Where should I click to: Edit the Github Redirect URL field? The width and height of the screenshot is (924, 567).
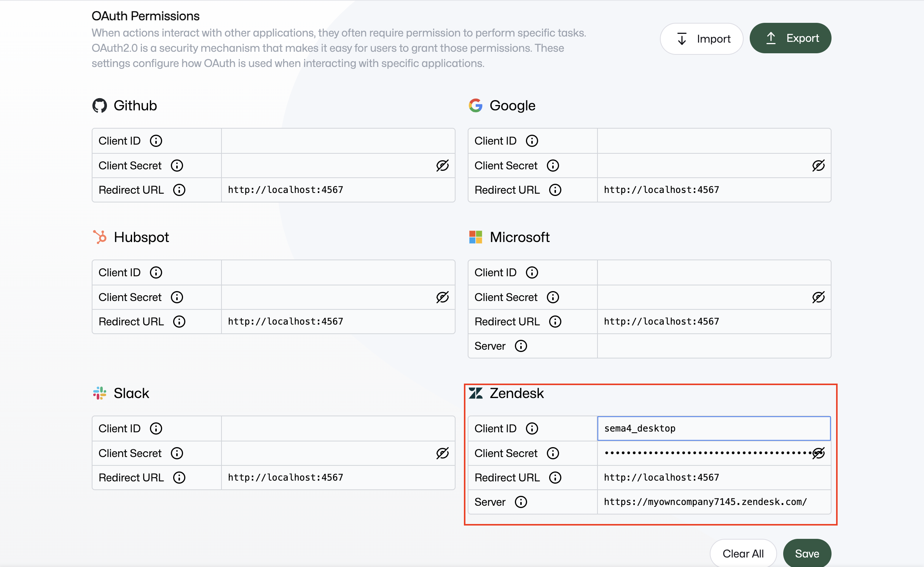click(x=338, y=190)
